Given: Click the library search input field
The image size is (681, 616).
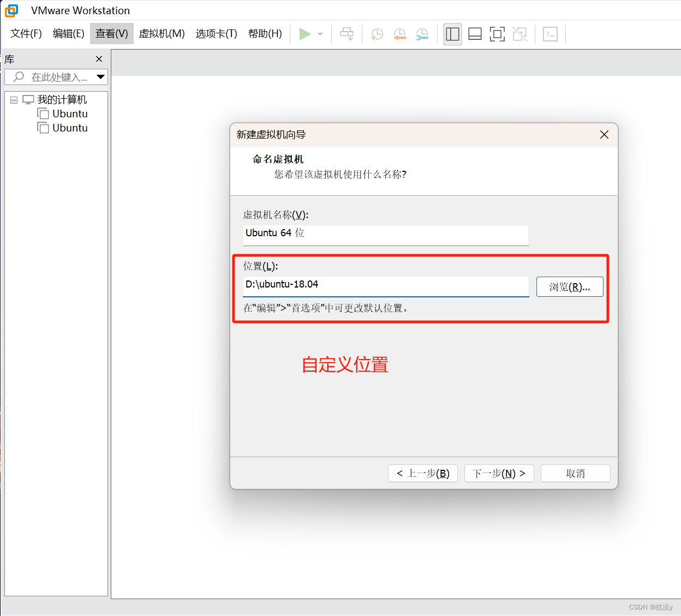Looking at the screenshot, I should (x=56, y=77).
